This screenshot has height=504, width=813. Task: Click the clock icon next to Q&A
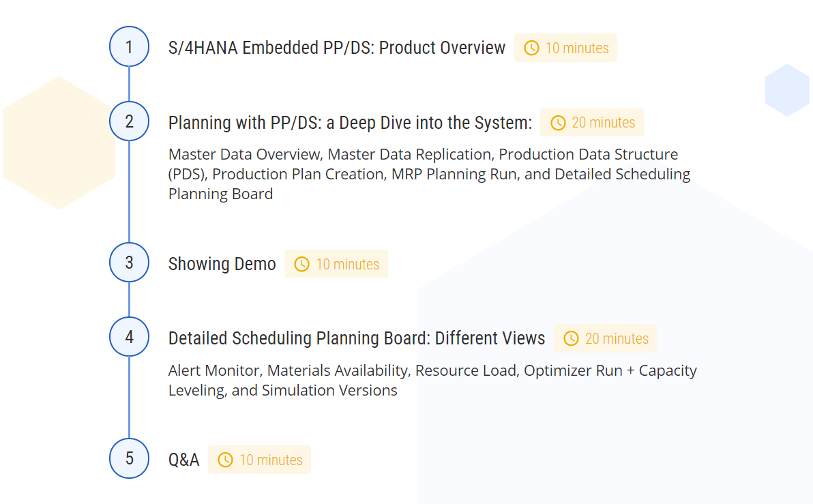225,460
